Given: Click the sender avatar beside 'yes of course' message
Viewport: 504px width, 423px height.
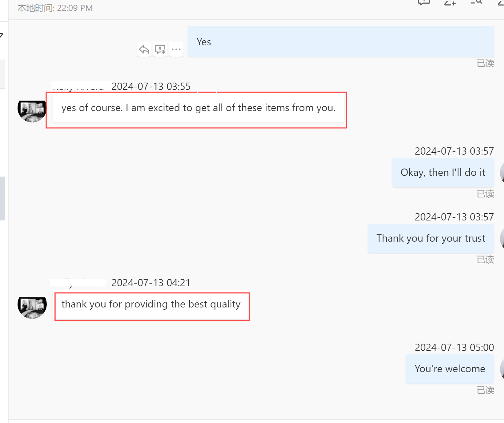Looking at the screenshot, I should pos(32,108).
